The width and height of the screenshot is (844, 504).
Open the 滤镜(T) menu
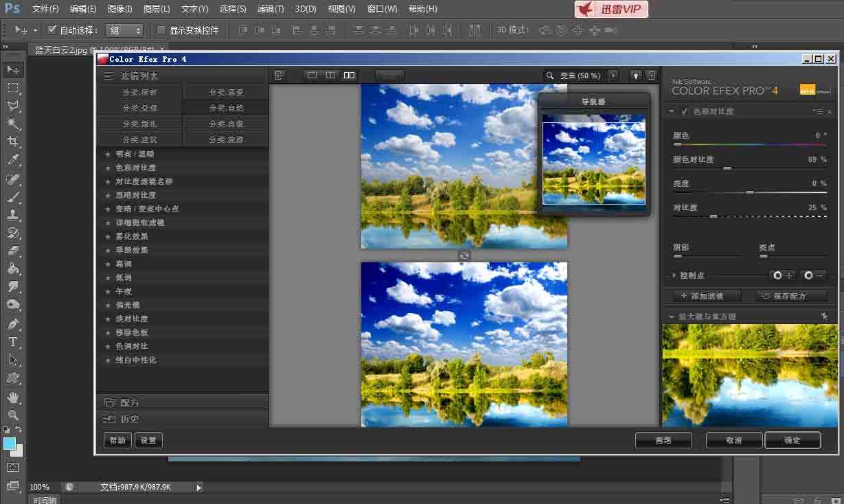pos(270,9)
